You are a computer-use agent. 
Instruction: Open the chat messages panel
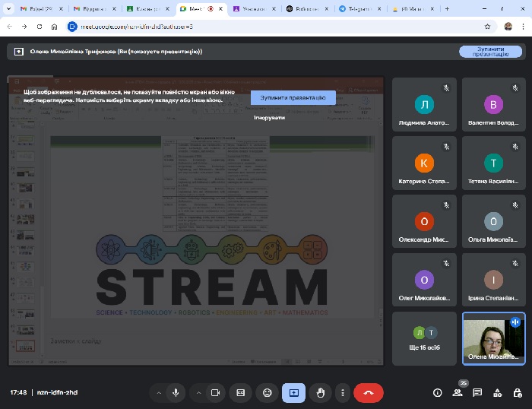tap(477, 392)
